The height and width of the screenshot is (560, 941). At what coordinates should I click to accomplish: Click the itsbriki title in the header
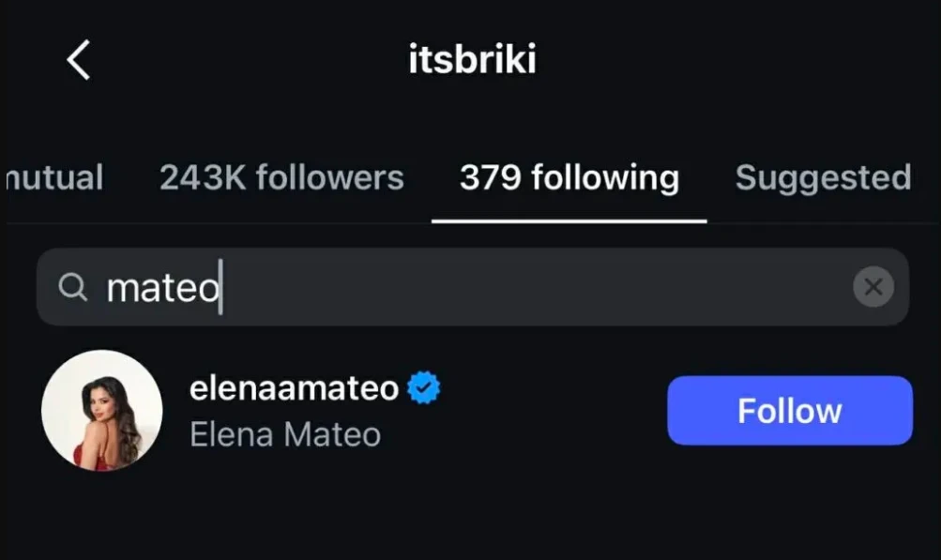(472, 61)
